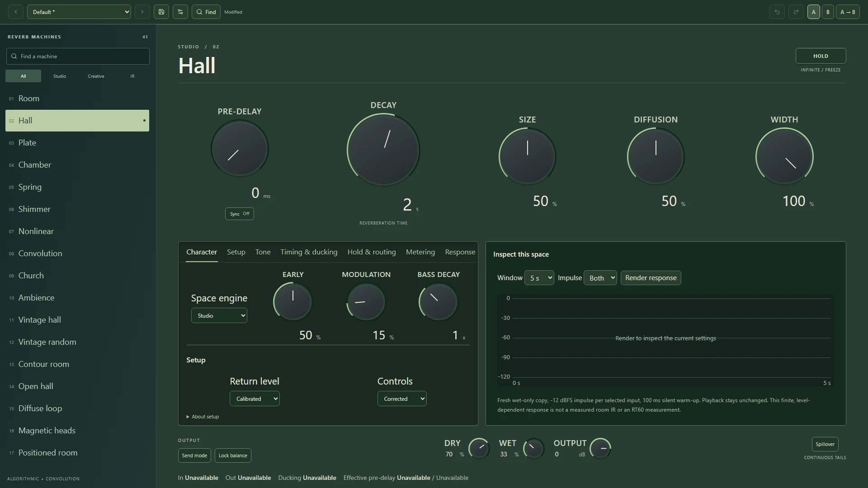This screenshot has width=868, height=488.
Task: Toggle the HOLD infinite freeze button
Action: coord(821,56)
